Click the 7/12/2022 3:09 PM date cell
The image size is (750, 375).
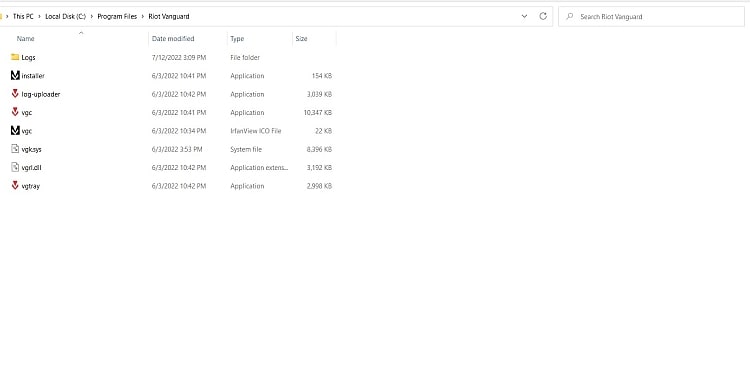click(179, 57)
